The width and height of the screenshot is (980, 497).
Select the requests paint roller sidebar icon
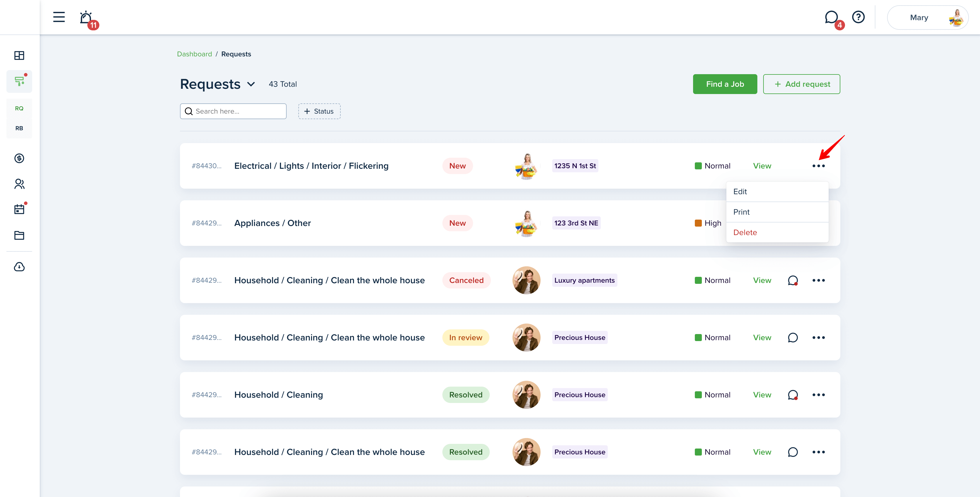(19, 81)
